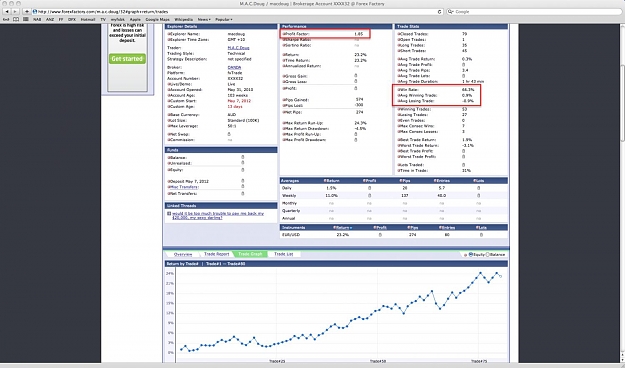The height and width of the screenshot is (368, 625).
Task: Go forward with Safari's forward arrow
Action: click(x=15, y=12)
